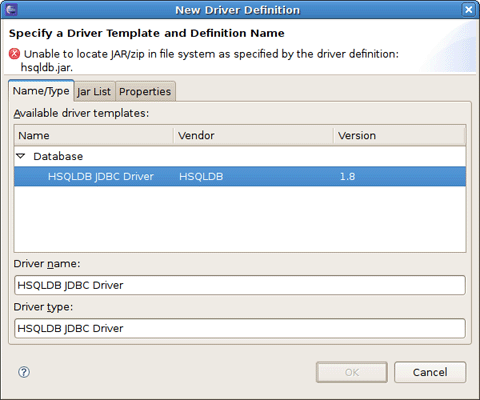Viewport: 480px width, 400px height.
Task: Select the HSQLDB JDBC Driver template row
Action: click(x=240, y=176)
